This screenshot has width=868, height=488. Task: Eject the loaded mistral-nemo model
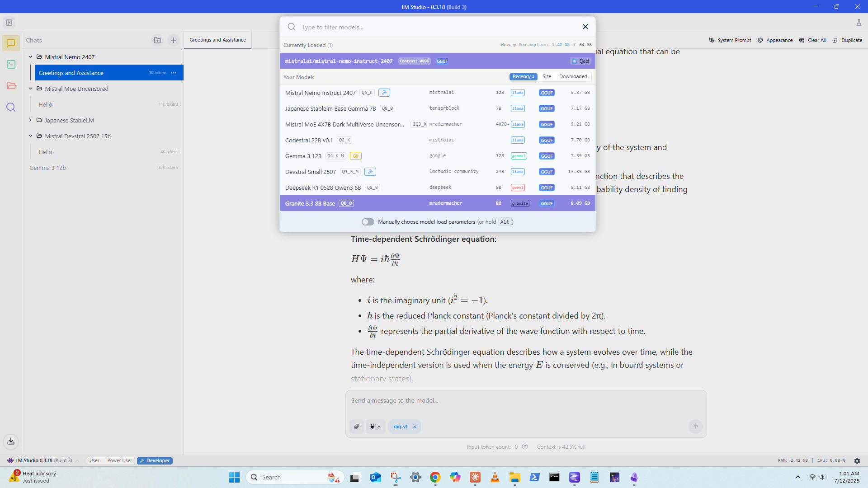click(580, 61)
